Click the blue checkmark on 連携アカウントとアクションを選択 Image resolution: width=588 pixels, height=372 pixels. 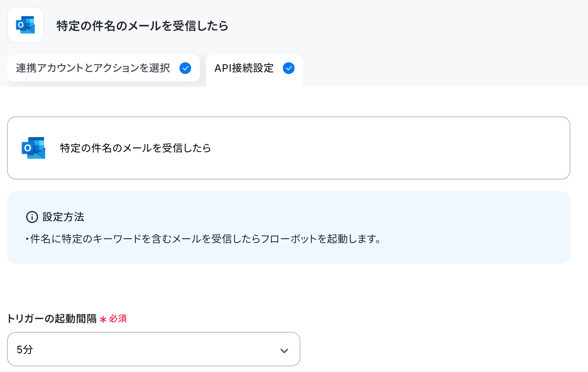click(x=185, y=68)
